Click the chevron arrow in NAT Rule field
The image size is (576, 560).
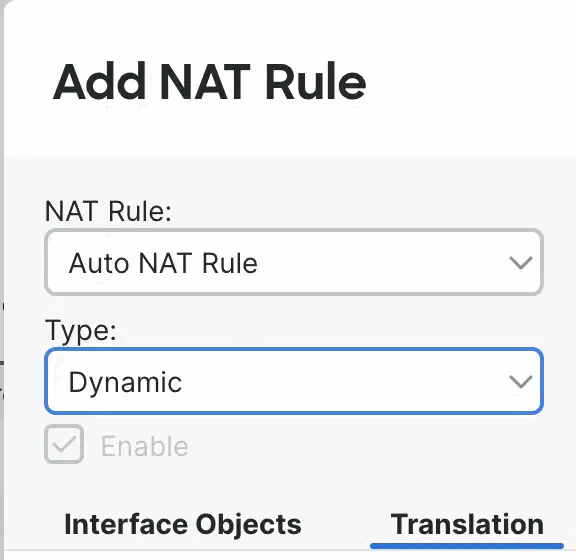521,263
